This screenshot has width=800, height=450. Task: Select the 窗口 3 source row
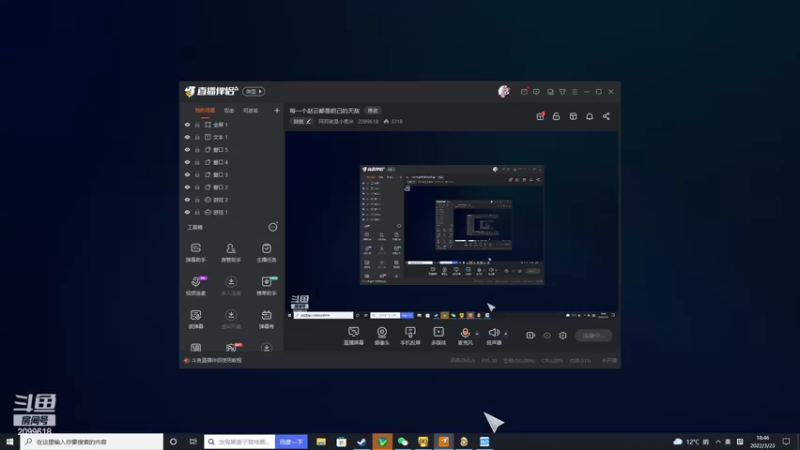[232, 174]
